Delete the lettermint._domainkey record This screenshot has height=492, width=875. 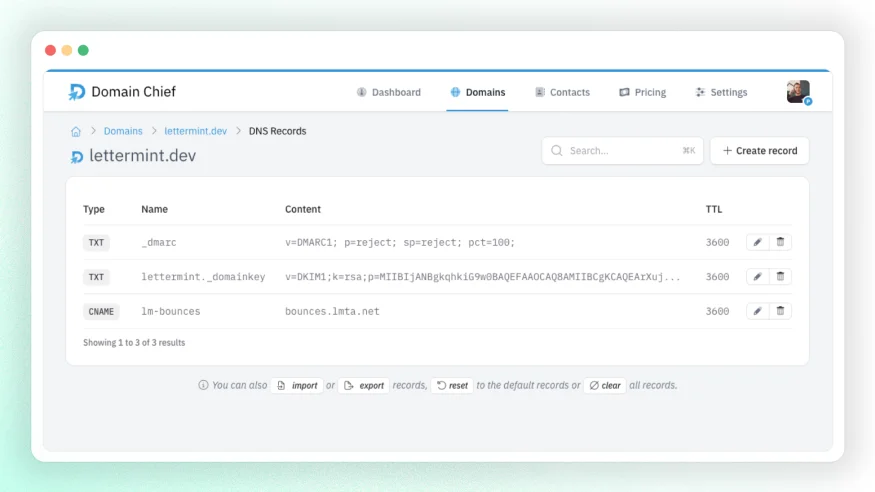coord(780,277)
